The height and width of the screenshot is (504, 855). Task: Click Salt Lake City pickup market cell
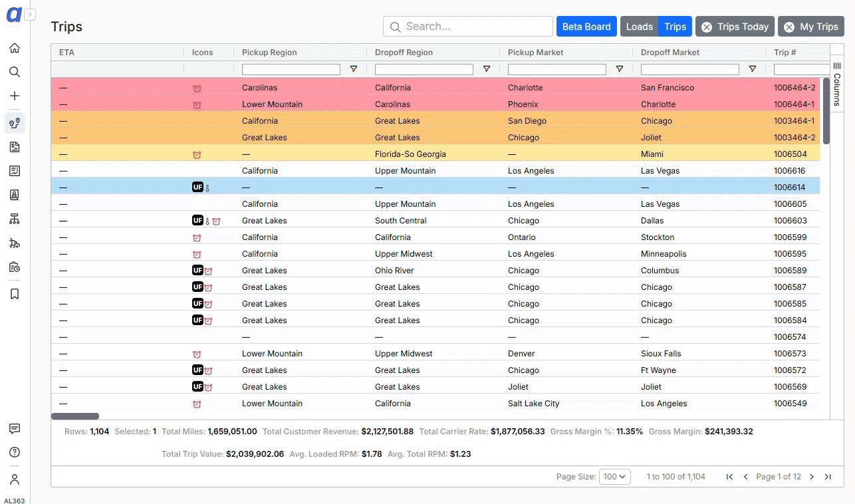click(x=534, y=404)
